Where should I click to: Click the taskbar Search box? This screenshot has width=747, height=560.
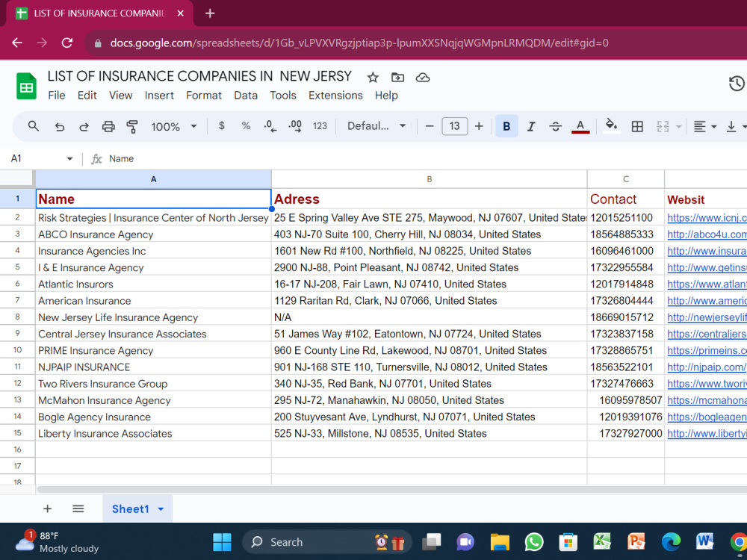[327, 542]
